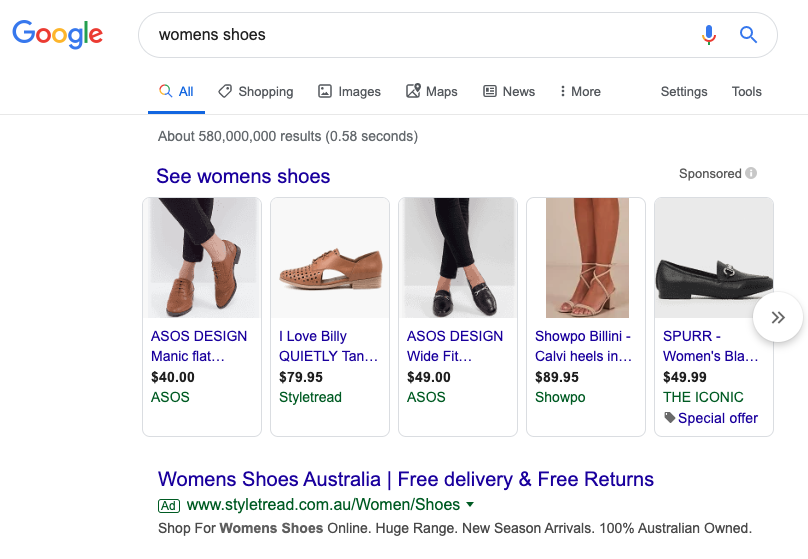Open I Love Billy QUIETLY Tan listing
808x559 pixels.
point(328,346)
